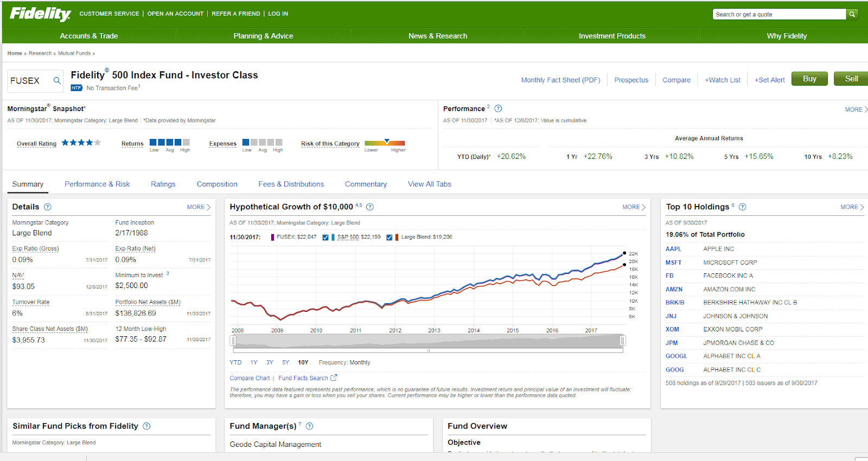
Task: Click the left handle of the chart range slider
Action: pyautogui.click(x=233, y=341)
